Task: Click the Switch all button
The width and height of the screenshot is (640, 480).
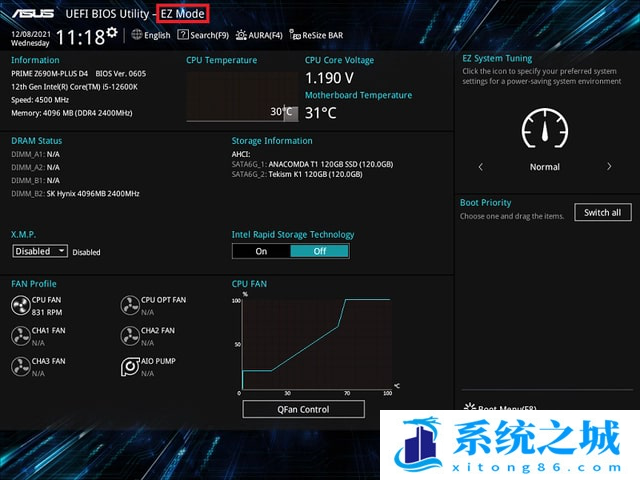Action: point(602,212)
